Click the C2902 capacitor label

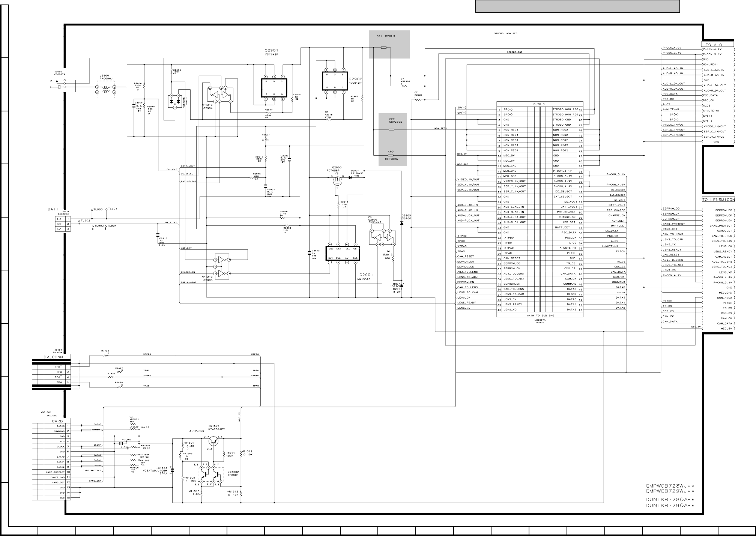click(x=316, y=254)
